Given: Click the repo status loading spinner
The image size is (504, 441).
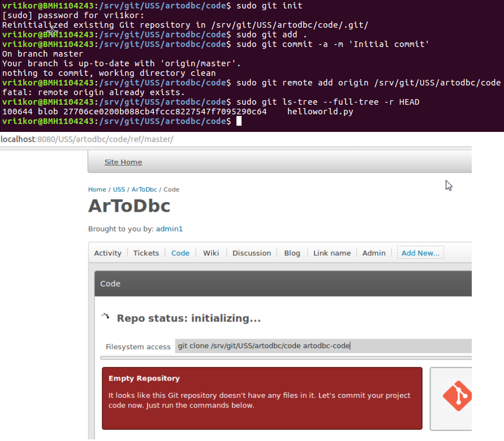Looking at the screenshot, I should tap(105, 317).
